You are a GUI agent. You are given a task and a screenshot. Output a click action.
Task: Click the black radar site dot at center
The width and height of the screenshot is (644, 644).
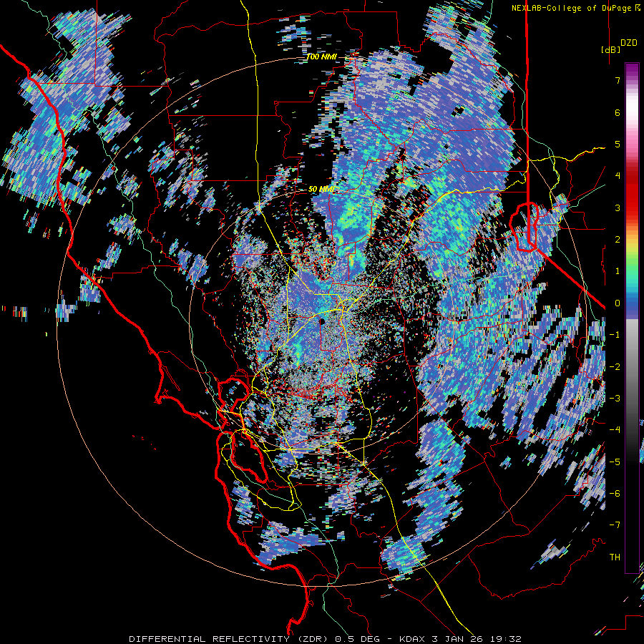coord(322,321)
